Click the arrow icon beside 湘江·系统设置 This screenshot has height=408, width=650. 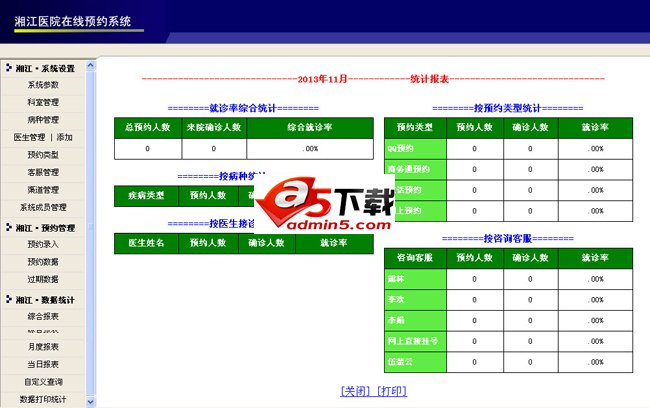[x=9, y=68]
